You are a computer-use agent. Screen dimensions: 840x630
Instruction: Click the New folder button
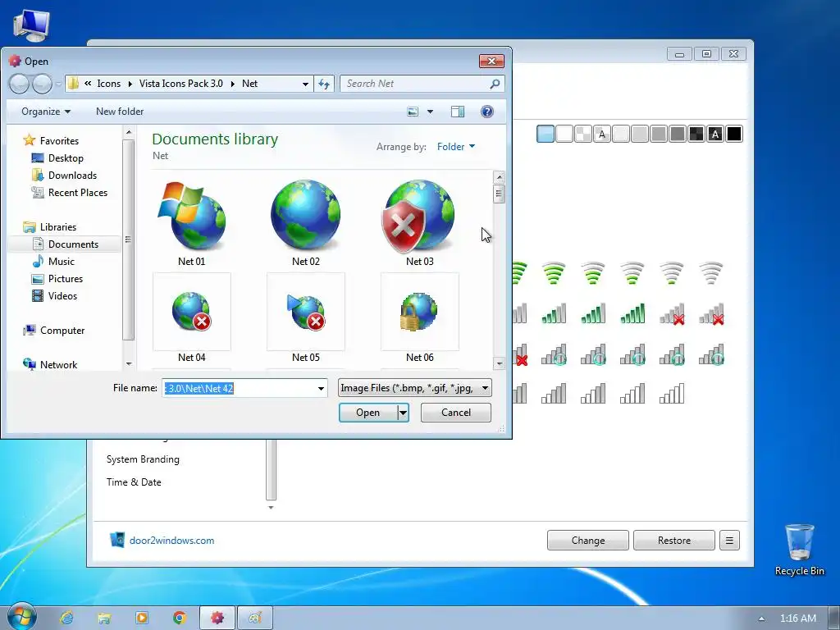click(120, 112)
